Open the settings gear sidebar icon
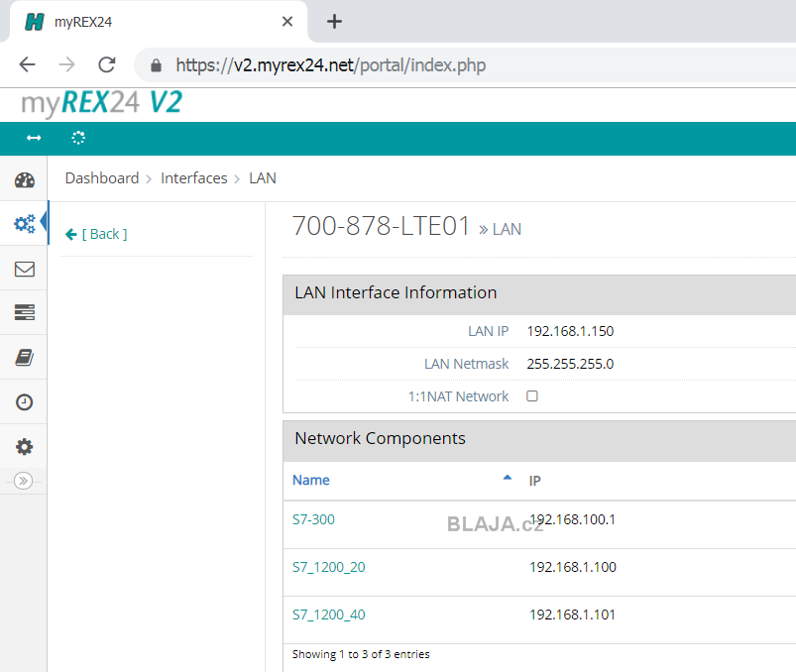796x672 pixels. pyautogui.click(x=25, y=447)
